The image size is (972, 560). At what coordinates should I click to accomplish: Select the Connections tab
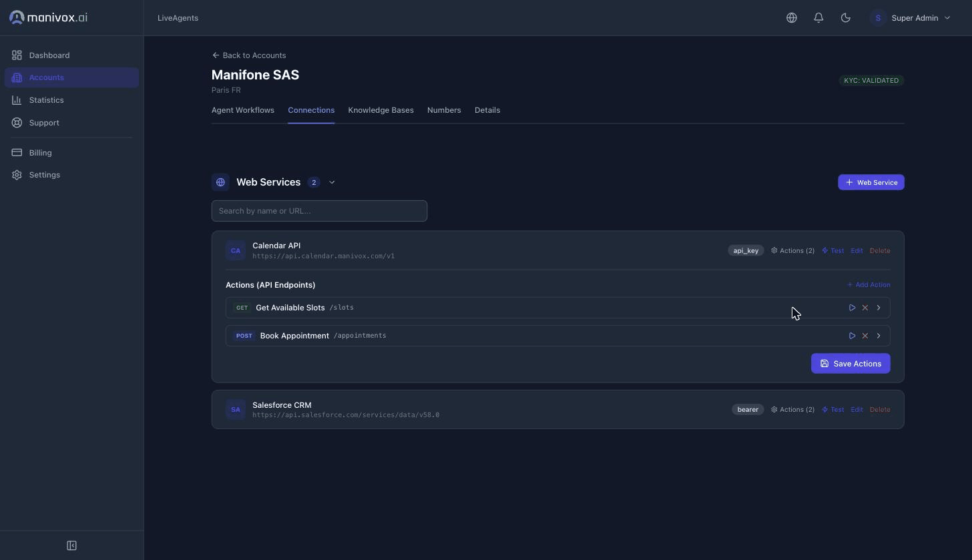(311, 110)
